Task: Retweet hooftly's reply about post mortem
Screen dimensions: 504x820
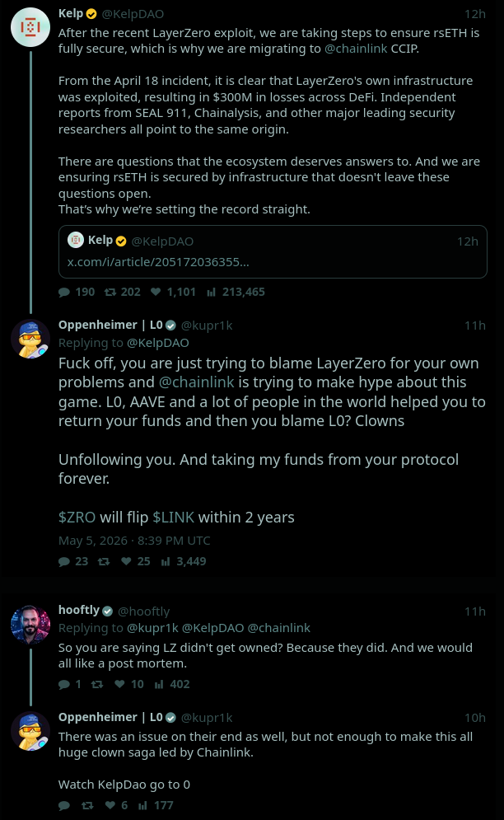Action: (x=96, y=684)
